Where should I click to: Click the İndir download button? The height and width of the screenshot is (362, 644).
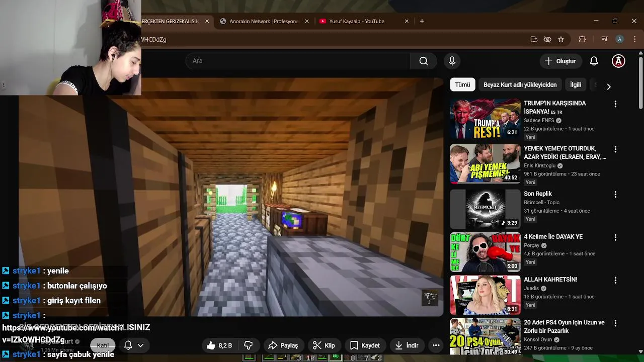point(407,345)
